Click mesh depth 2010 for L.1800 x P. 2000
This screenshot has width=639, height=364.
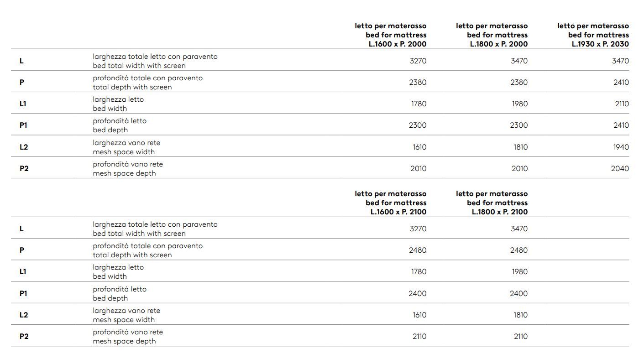[519, 168]
